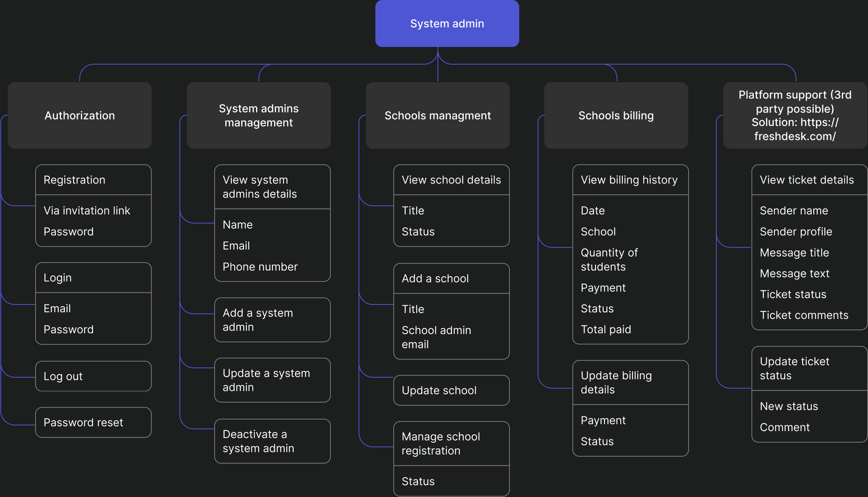Click the Update school node
868x497 pixels.
pos(451,390)
